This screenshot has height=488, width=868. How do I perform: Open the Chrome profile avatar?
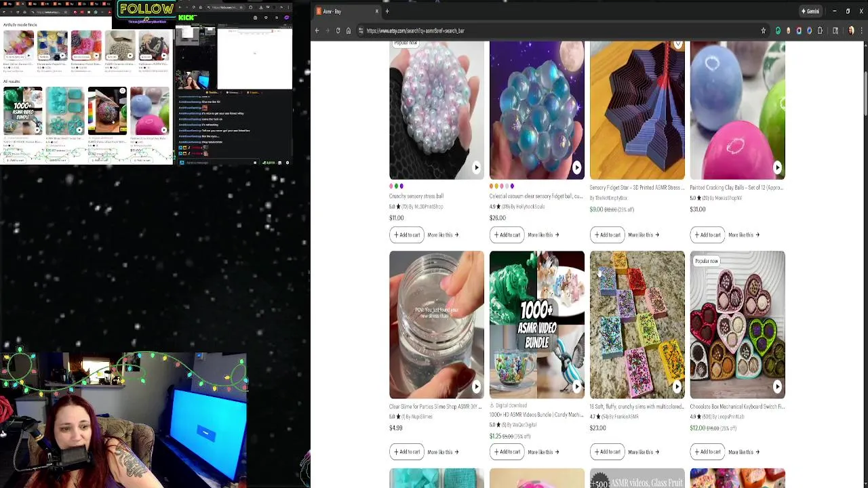[851, 30]
